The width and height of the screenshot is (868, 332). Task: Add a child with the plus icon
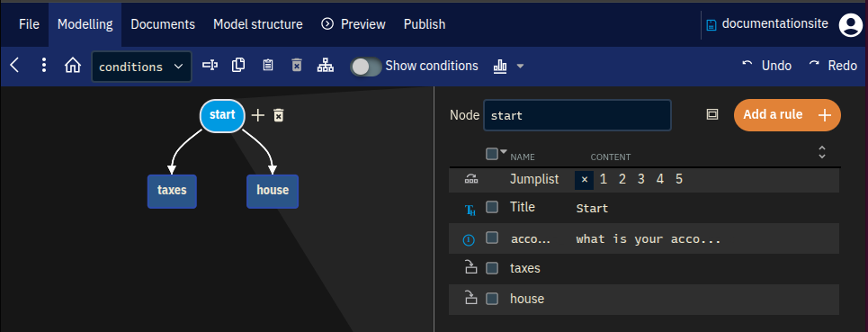click(258, 115)
